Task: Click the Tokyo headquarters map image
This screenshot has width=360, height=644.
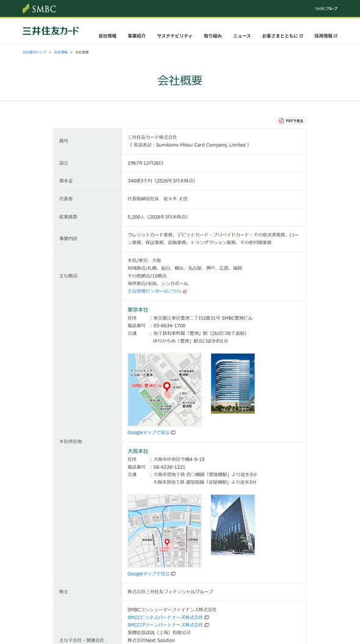Action: click(x=164, y=389)
